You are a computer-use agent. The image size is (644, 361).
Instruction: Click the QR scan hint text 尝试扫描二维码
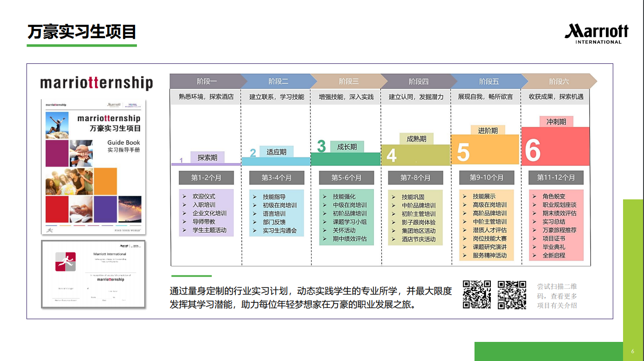click(x=557, y=296)
